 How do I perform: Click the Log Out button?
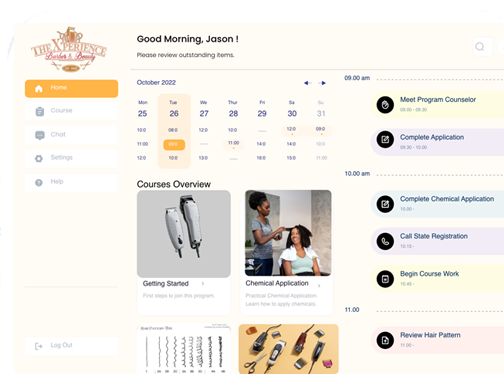point(71,346)
